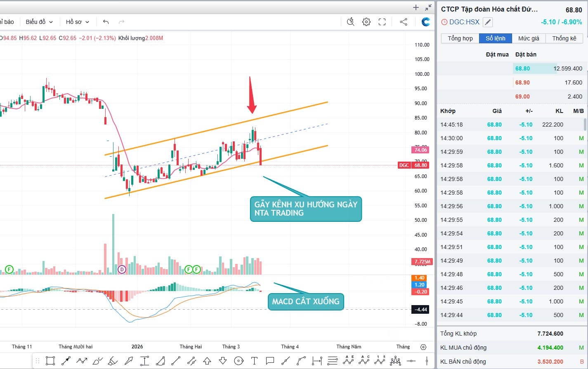Open time axis settings icon
Screen dimensions: 588x369
click(423, 347)
